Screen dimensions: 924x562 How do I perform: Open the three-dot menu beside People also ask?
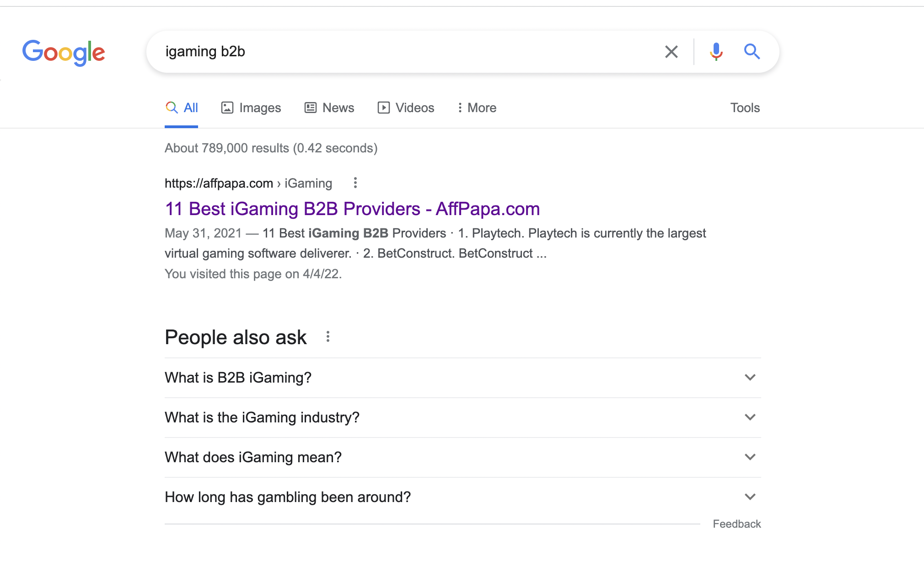pos(328,337)
